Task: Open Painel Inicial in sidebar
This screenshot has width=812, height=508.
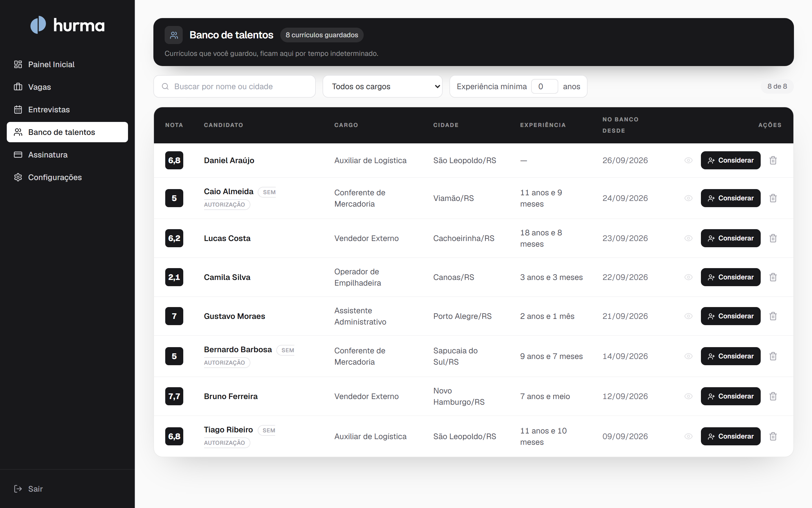Action: [67, 64]
